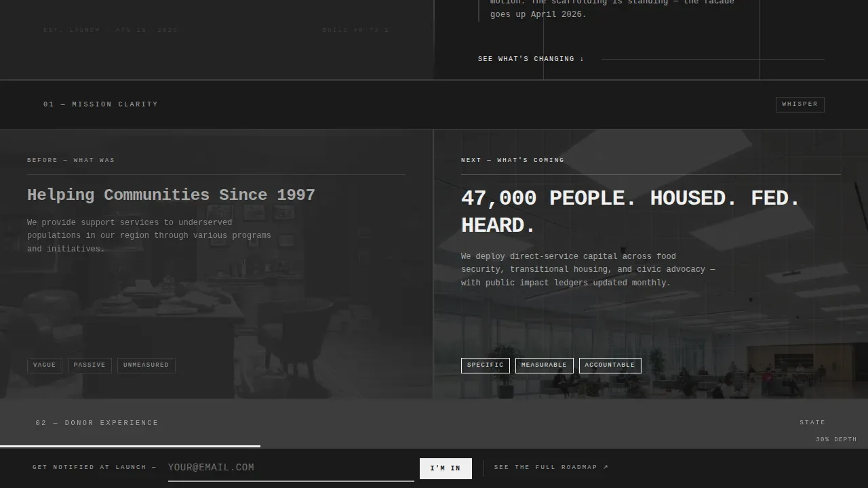
Task: Click the "01 — MISSION CLARITY" section label
Action: pyautogui.click(x=100, y=104)
